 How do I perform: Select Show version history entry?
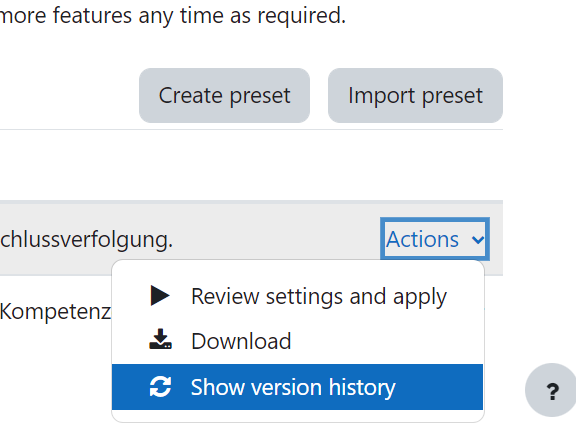pos(298,387)
